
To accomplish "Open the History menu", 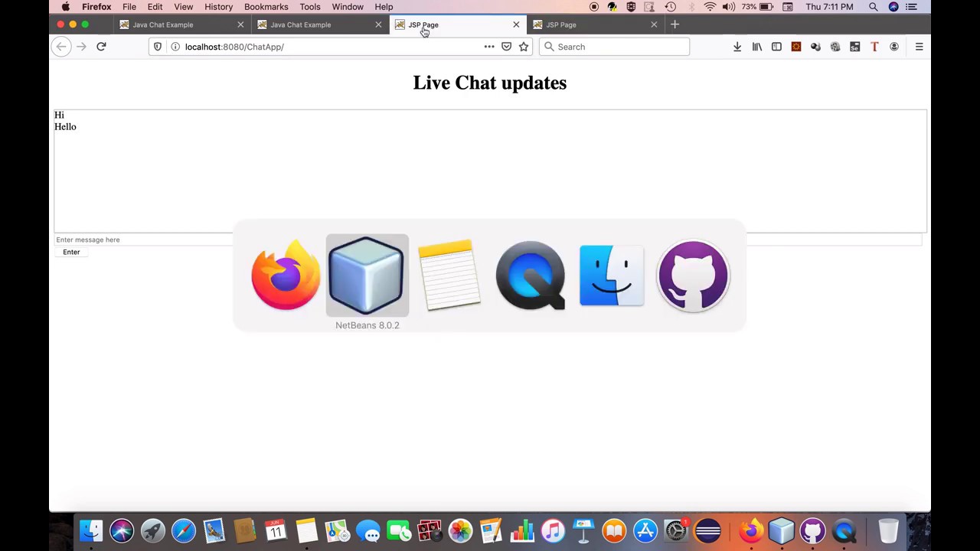I will click(218, 7).
